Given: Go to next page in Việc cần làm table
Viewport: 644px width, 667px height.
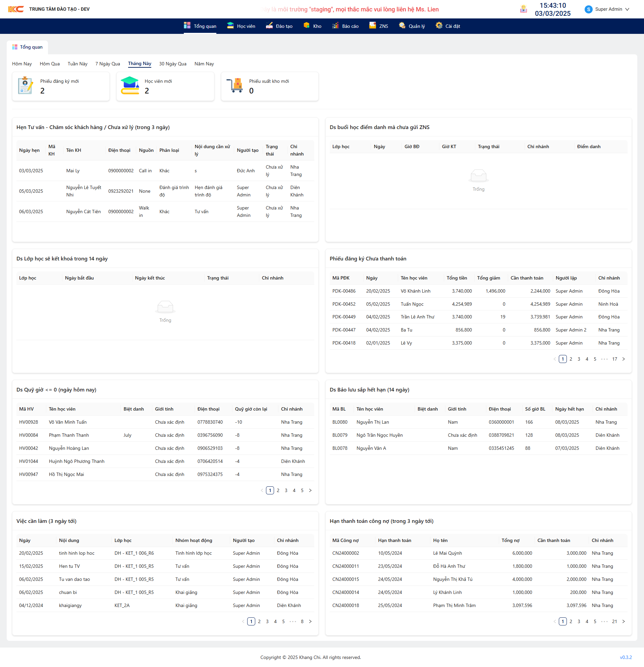Looking at the screenshot, I should pyautogui.click(x=310, y=621).
